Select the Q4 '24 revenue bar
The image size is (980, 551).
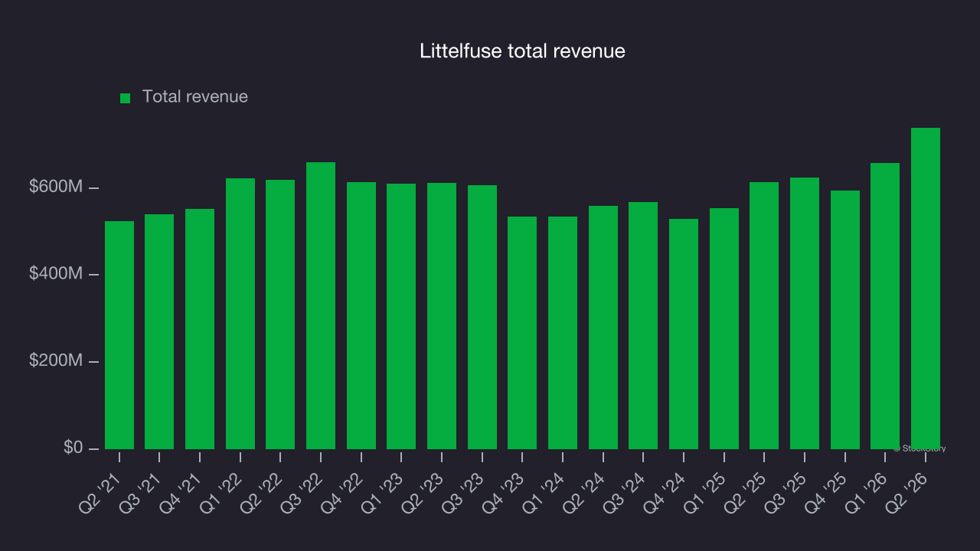(x=684, y=334)
